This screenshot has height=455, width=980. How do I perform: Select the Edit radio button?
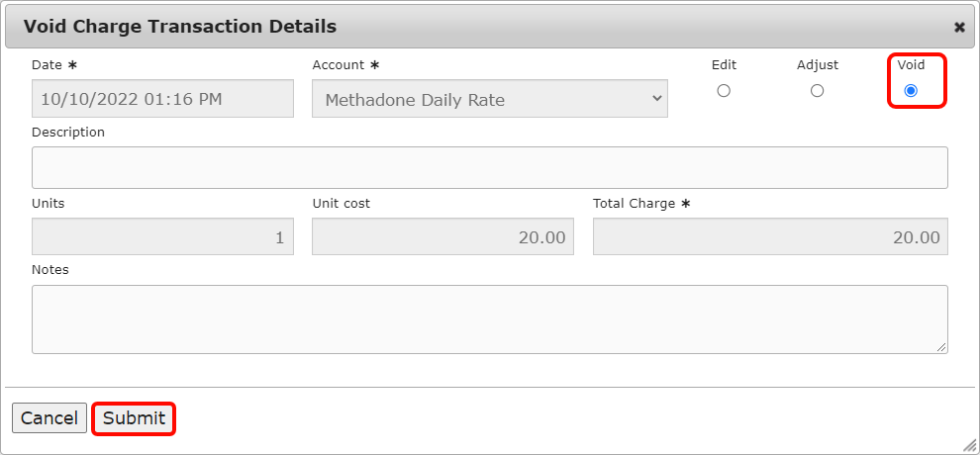724,91
